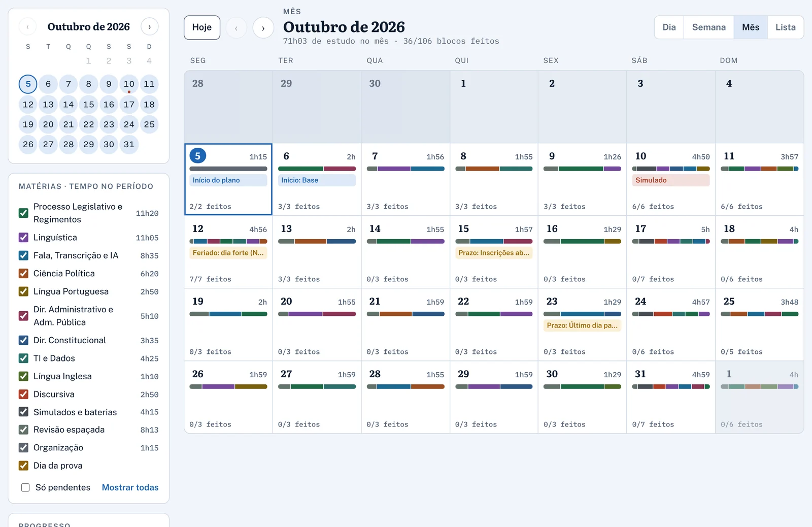This screenshot has width=812, height=527.
Task: Uncheck the Discursiva subject
Action: pyautogui.click(x=23, y=394)
